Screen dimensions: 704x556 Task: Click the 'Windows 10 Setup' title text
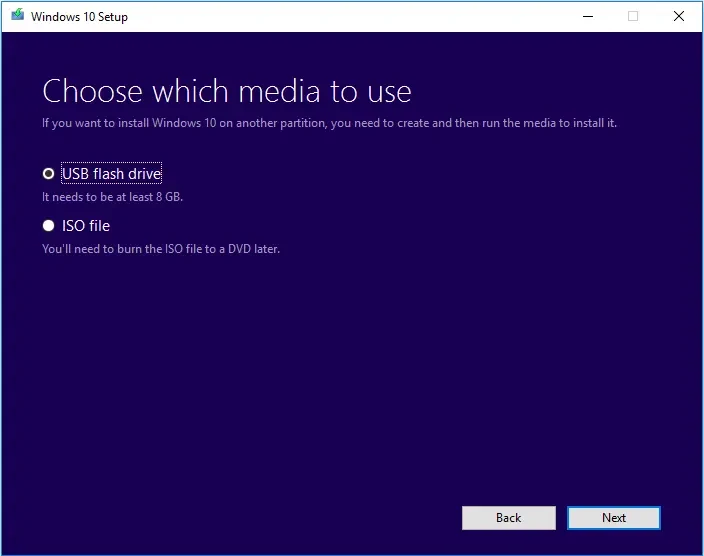click(x=80, y=17)
